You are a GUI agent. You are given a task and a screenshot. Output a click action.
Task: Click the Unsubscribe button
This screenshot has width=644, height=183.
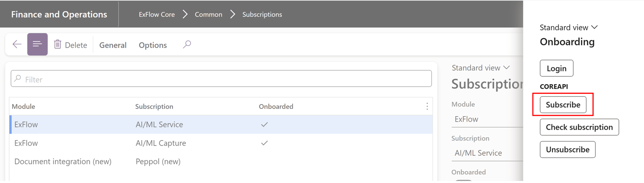(x=567, y=150)
